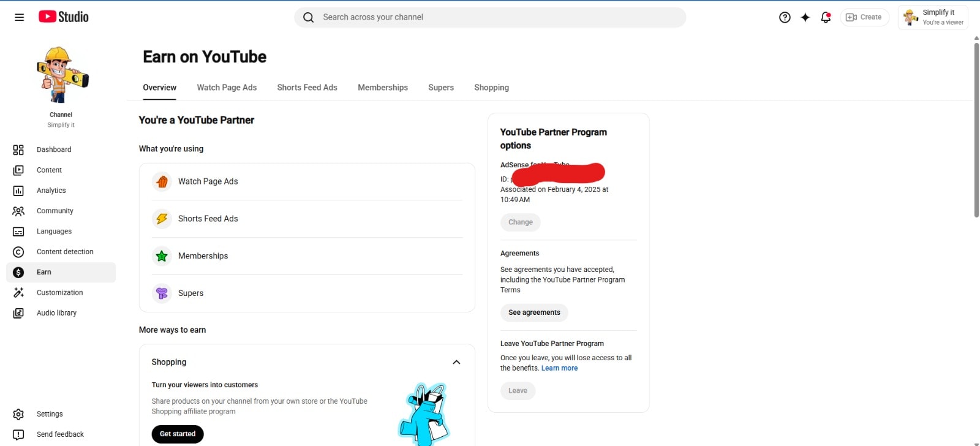Switch to the Watch Page Ads tab
This screenshot has height=446, width=980.
227,88
